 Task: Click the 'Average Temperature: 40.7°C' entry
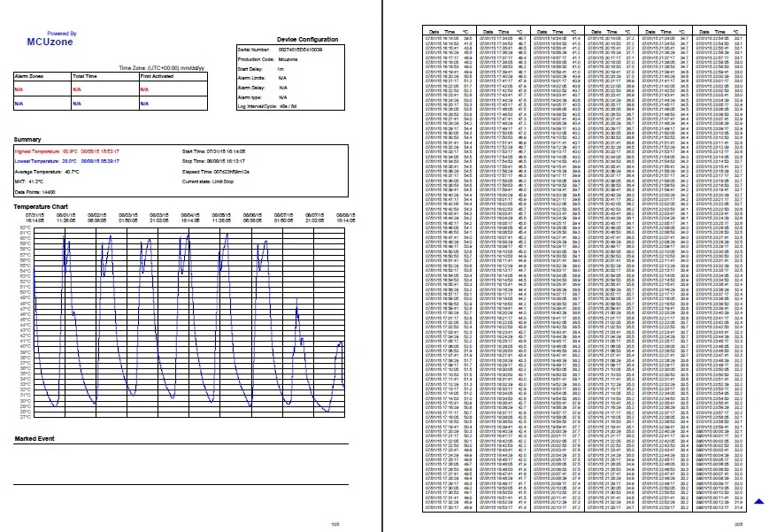47,173
